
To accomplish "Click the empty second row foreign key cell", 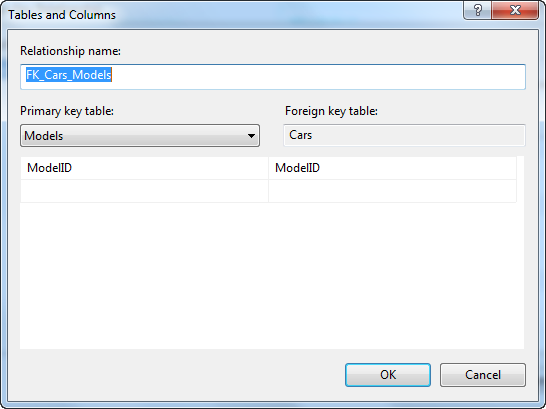I will [x=392, y=191].
